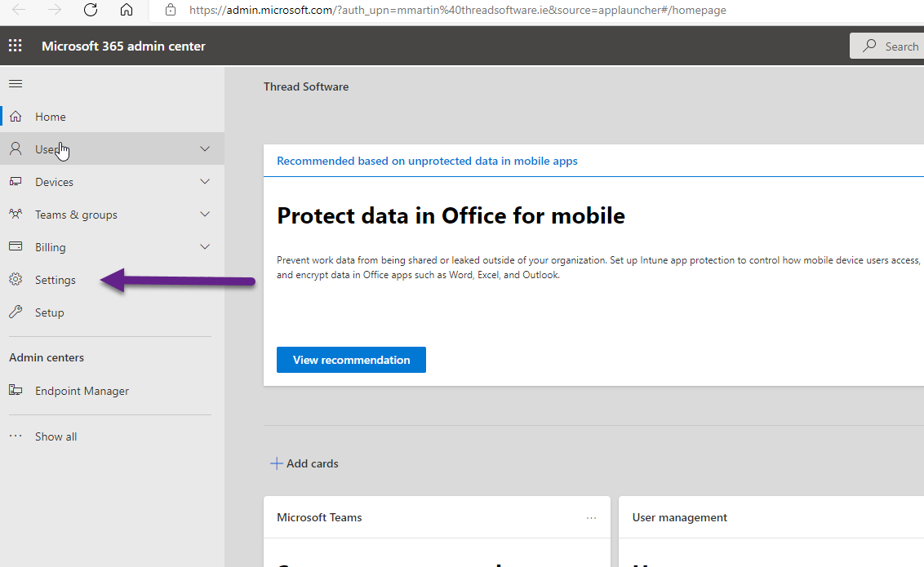The width and height of the screenshot is (924, 567).
Task: Click the Microsoft 365 admin center title
Action: [x=124, y=46]
